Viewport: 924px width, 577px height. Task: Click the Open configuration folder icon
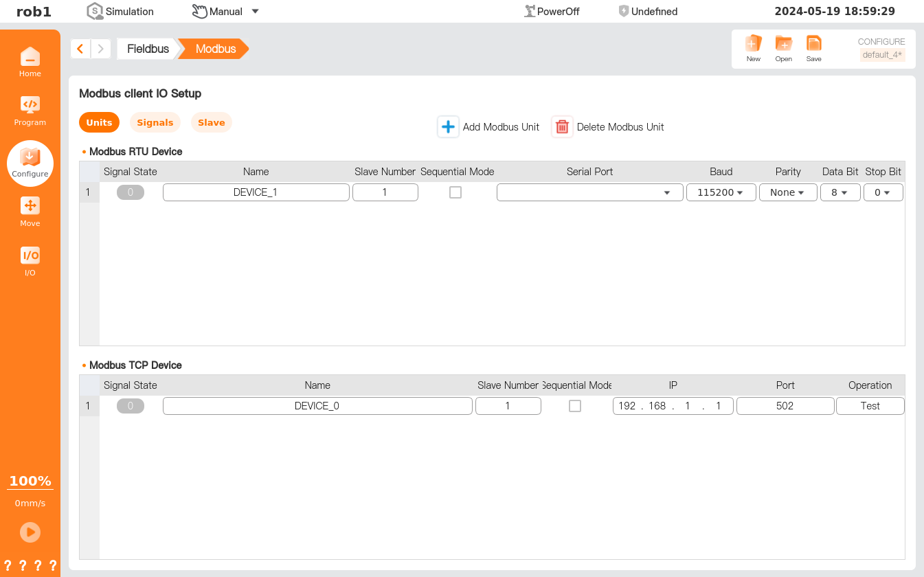coord(783,45)
